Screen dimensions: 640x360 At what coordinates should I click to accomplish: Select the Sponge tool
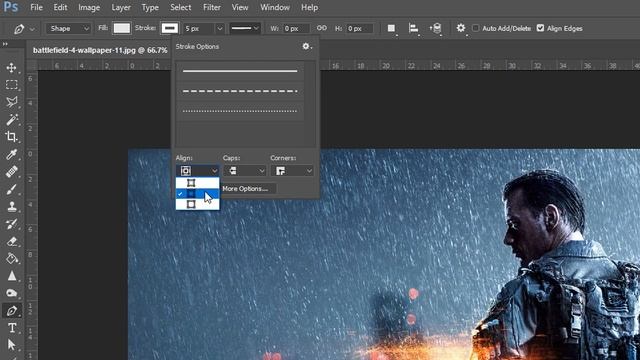(x=11, y=293)
